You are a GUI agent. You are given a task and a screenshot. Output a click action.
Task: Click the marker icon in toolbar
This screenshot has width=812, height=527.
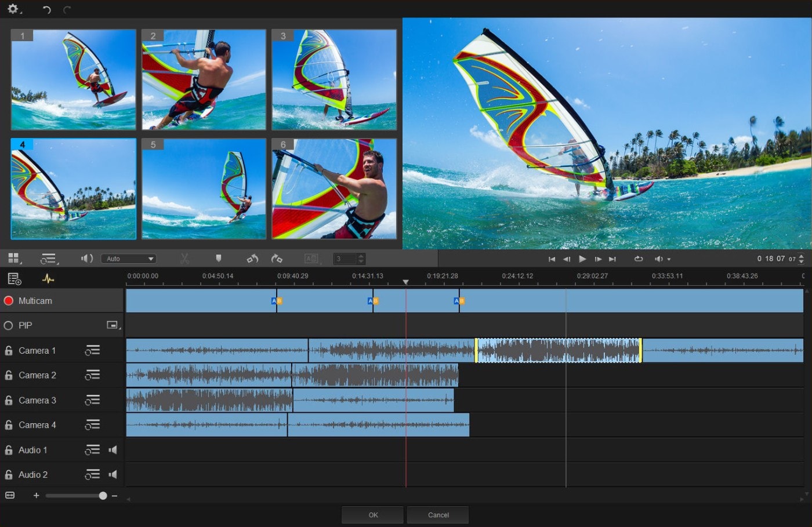(x=219, y=259)
